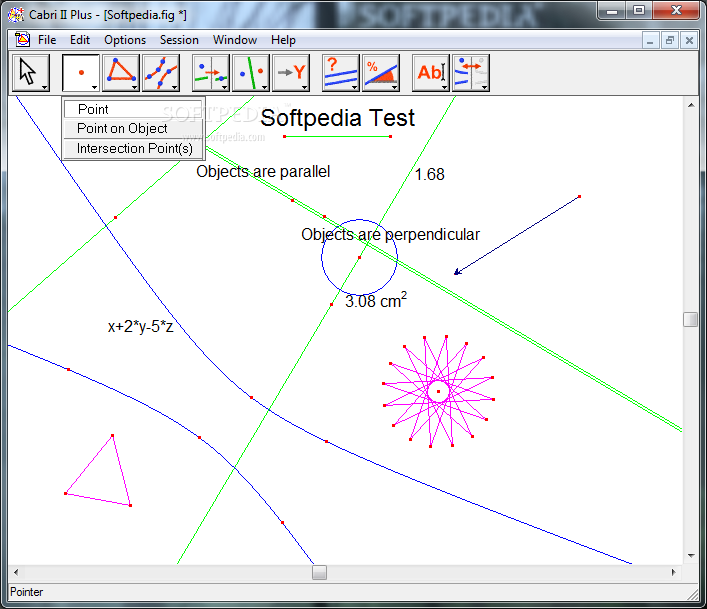The height and width of the screenshot is (609, 707).
Task: Expand the Pointer tool dropdown arrow
Action: point(45,87)
